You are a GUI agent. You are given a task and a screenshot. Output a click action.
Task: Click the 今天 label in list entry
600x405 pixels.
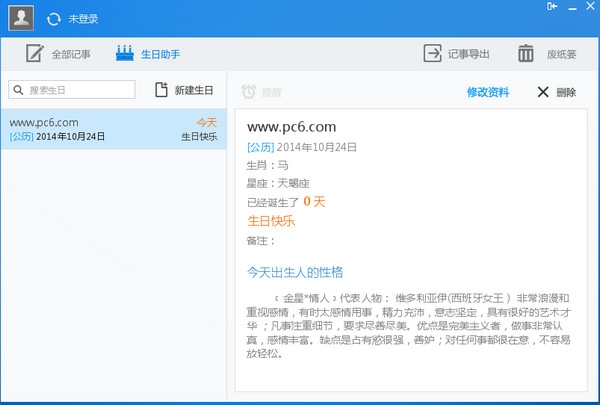(x=205, y=123)
